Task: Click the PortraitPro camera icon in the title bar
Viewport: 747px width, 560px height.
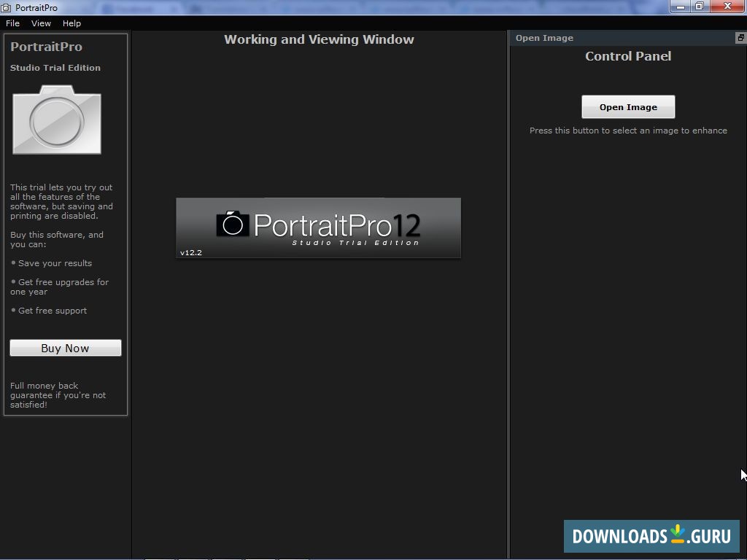Action: tap(7, 7)
